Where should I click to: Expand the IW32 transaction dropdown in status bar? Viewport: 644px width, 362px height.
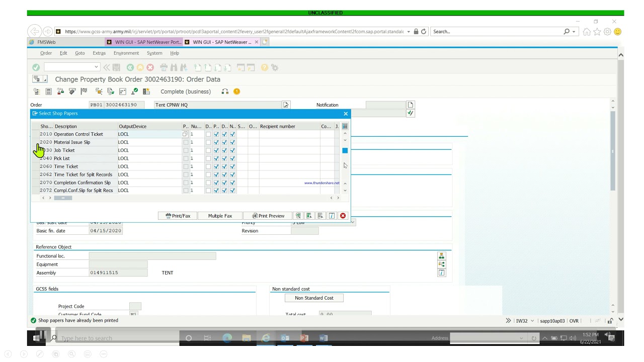[532, 321]
